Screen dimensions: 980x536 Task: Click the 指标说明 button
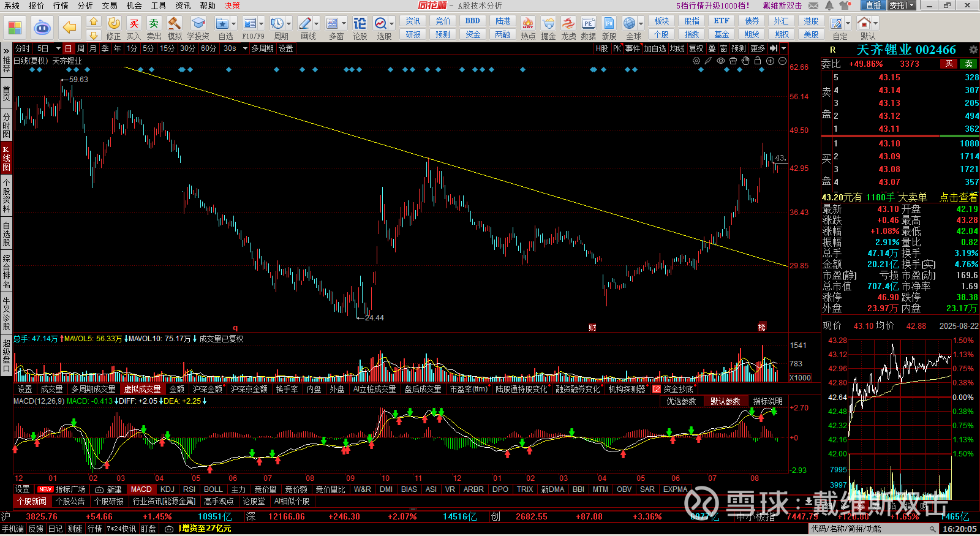[768, 401]
